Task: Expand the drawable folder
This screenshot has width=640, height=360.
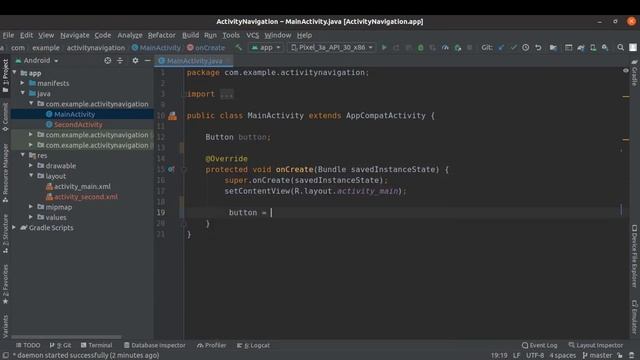Action: [x=31, y=165]
